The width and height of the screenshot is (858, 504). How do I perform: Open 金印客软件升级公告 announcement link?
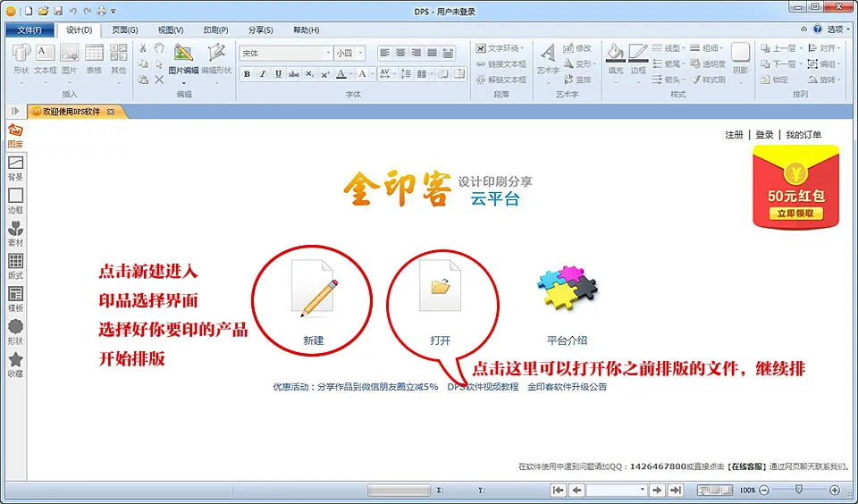[567, 387]
